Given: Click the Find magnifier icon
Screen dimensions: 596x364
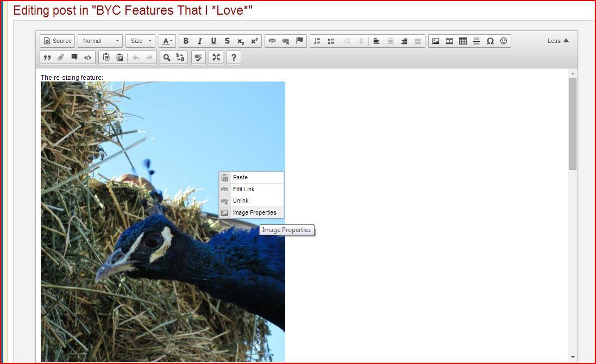Looking at the screenshot, I should coord(167,58).
